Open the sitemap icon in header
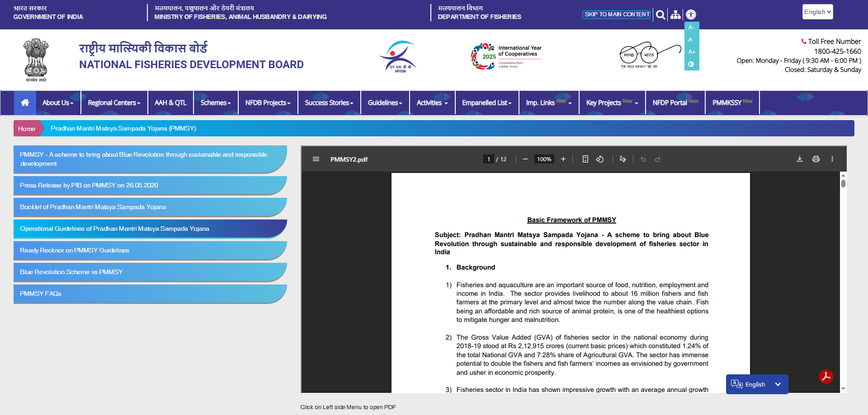The height and width of the screenshot is (415, 868). pos(675,15)
